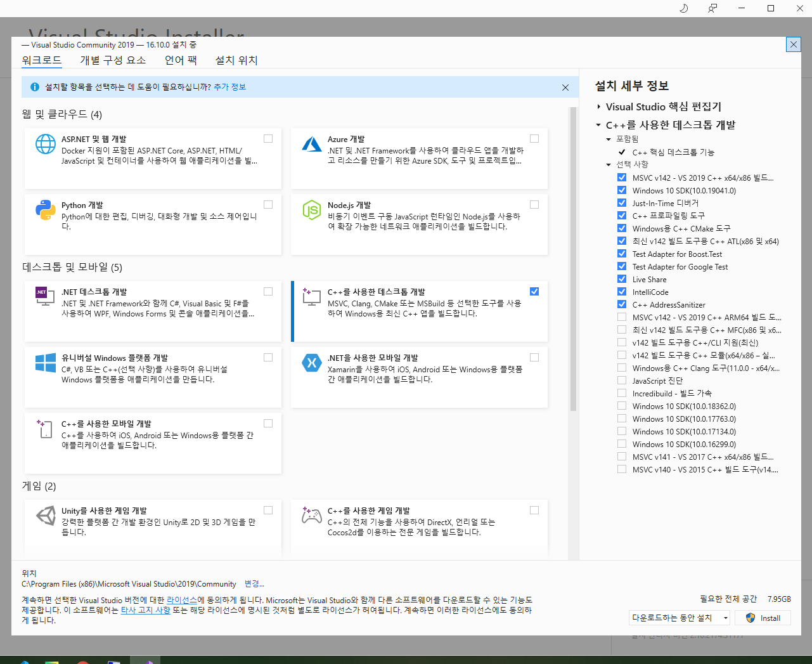Click the 7.95GB required space value
Viewport: 812px width, 664px height.
click(779, 599)
